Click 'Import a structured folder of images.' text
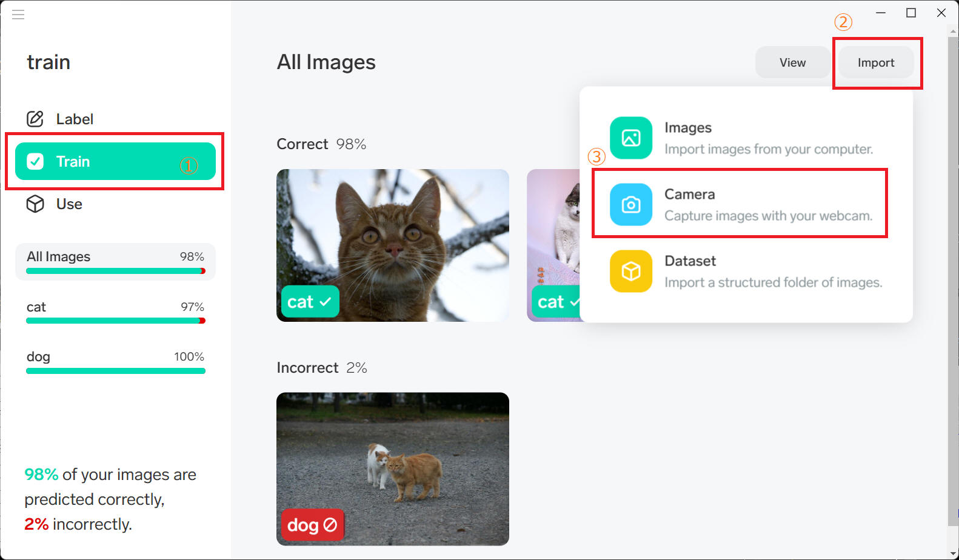Viewport: 959px width, 560px height. point(774,282)
